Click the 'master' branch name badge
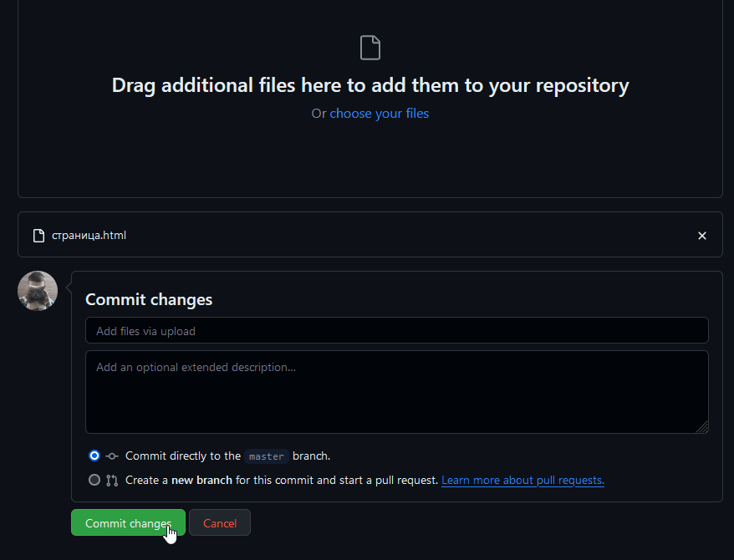 click(267, 456)
